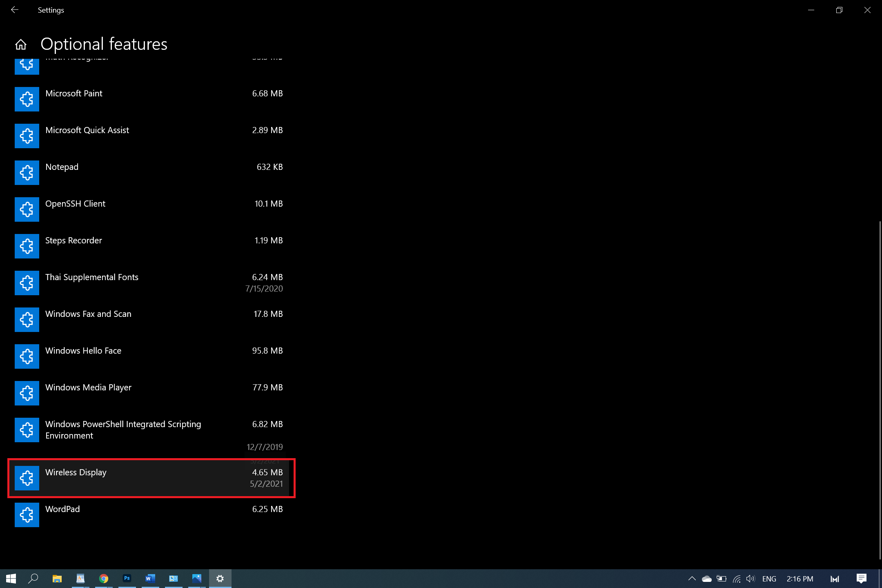Expand the Notepad entry
The height and width of the screenshot is (588, 882).
(149, 173)
